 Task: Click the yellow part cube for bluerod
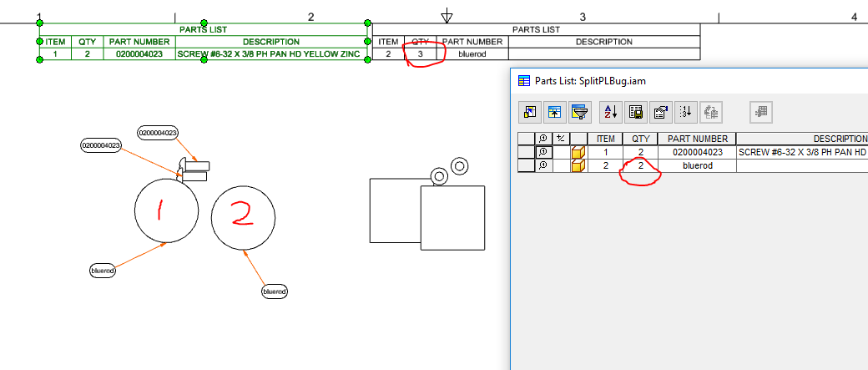pyautogui.click(x=578, y=165)
